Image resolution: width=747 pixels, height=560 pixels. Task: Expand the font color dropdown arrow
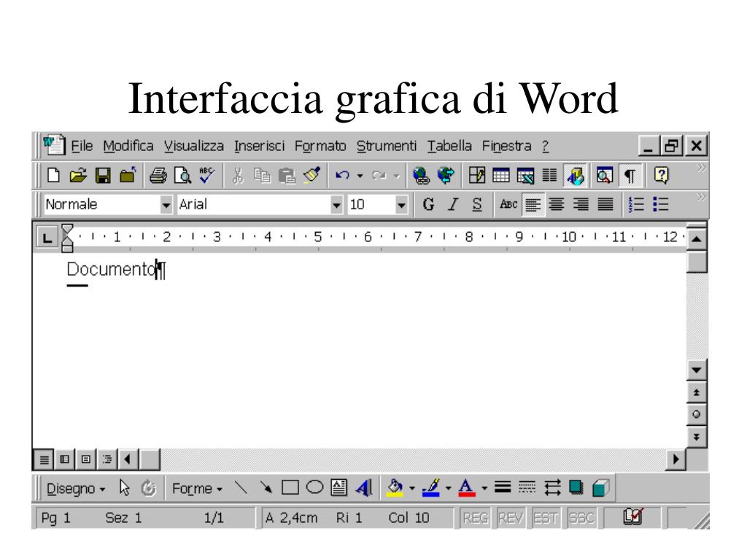point(484,488)
